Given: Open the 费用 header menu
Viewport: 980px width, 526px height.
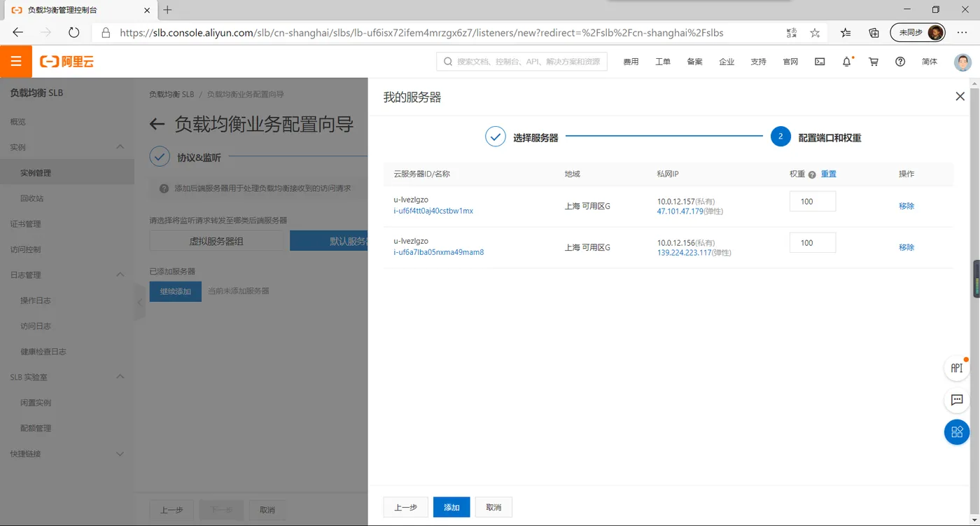Looking at the screenshot, I should (631, 62).
